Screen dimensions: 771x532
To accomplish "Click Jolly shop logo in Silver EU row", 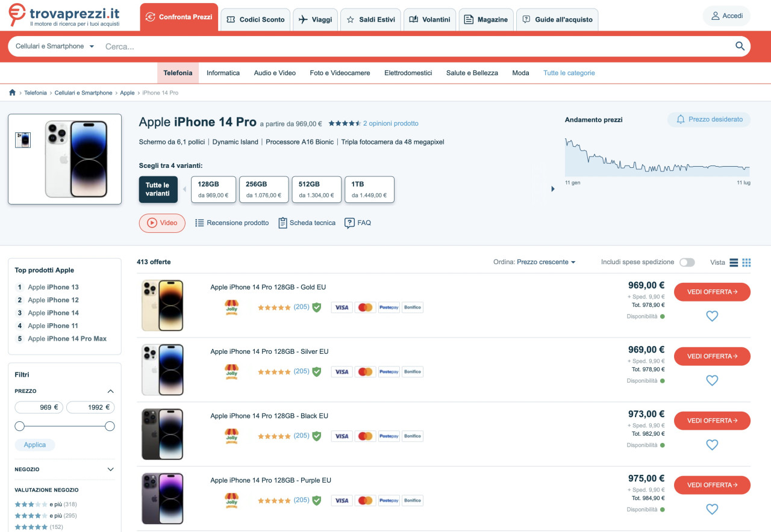I will 232,371.
